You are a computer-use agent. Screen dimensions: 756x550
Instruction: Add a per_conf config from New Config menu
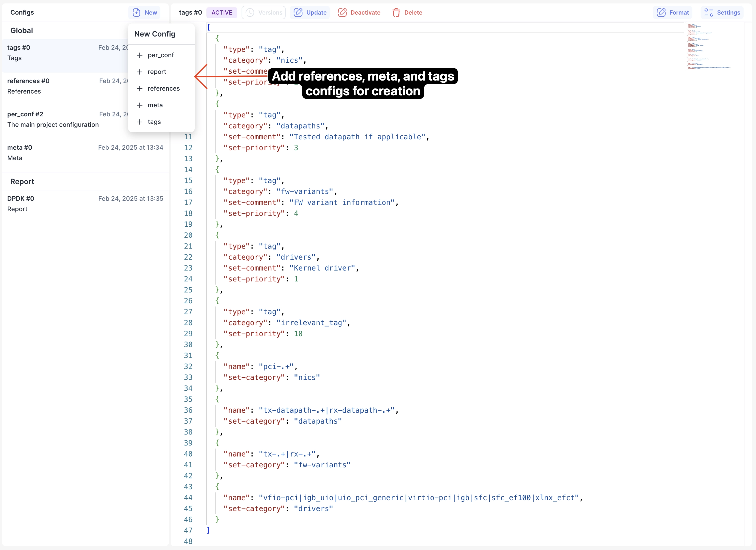[161, 55]
